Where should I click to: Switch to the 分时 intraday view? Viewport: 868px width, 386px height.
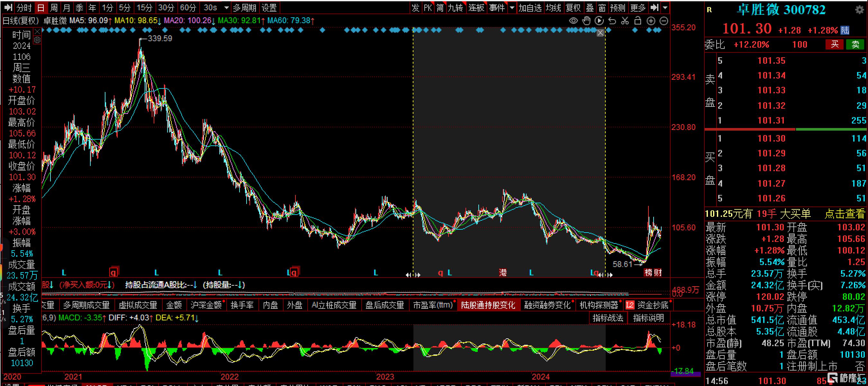(24, 7)
